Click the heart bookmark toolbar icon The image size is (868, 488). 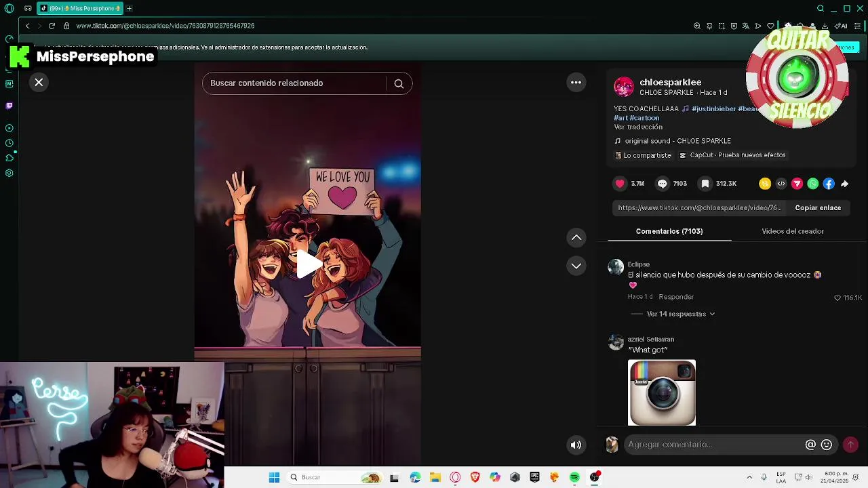(770, 26)
